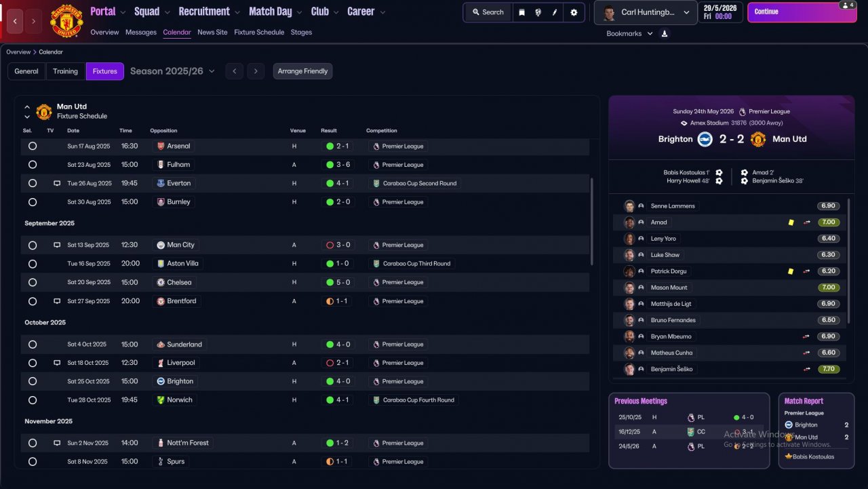Click the Premier League icon on the Fulham row
Screen dimensions: 868x489
pyautogui.click(x=376, y=165)
